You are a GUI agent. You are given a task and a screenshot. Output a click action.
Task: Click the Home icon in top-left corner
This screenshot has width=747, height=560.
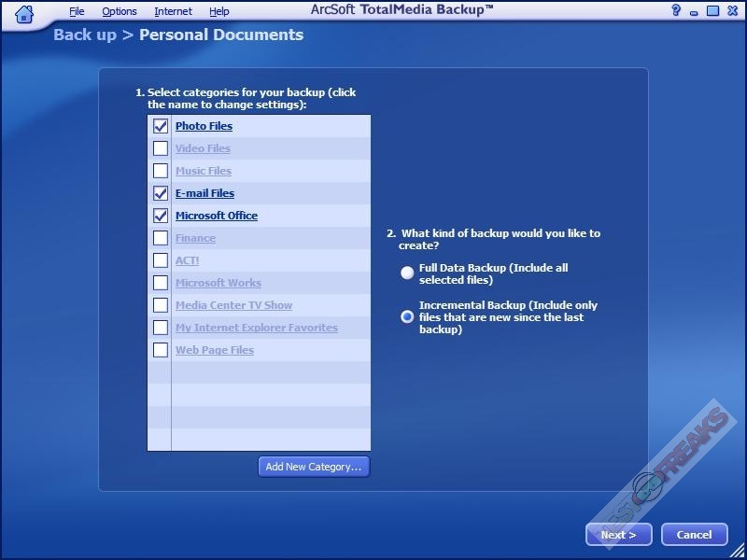(x=24, y=13)
